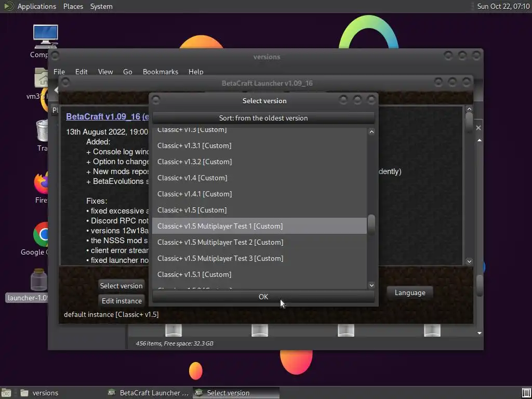Select Classic+ v1.5 [Custom] entry
532x399 pixels.
[x=259, y=210]
